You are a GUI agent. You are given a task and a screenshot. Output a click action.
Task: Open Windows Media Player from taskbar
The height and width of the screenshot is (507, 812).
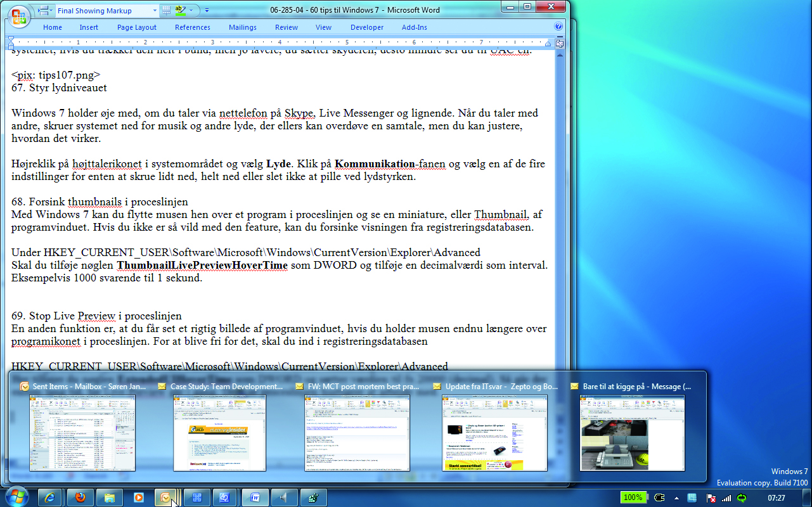pos(138,497)
